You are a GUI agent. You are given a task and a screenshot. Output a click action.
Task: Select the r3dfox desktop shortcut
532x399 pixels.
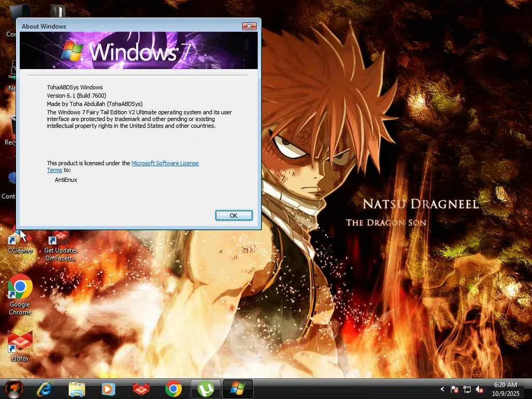click(x=20, y=345)
